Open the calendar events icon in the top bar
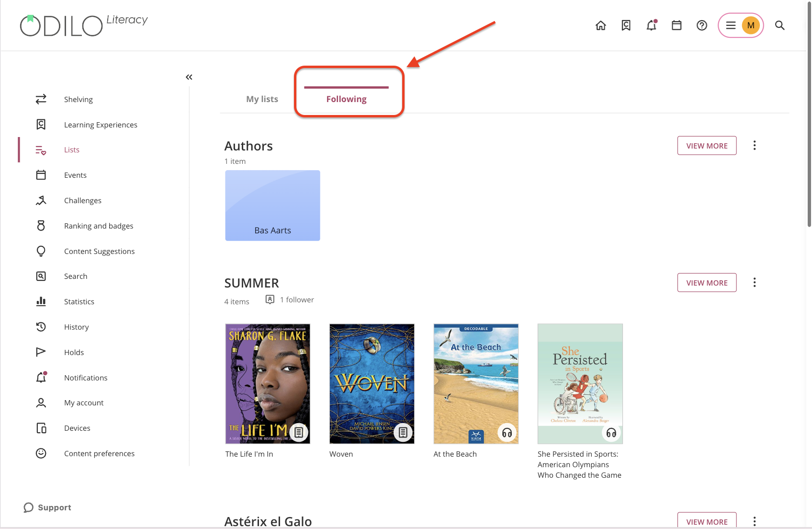 (677, 25)
